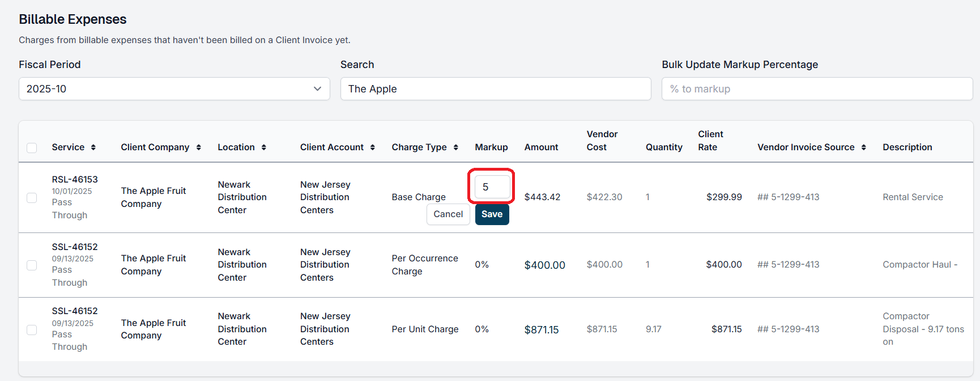This screenshot has height=381, width=980.
Task: Click the Markup column header
Action: point(491,147)
